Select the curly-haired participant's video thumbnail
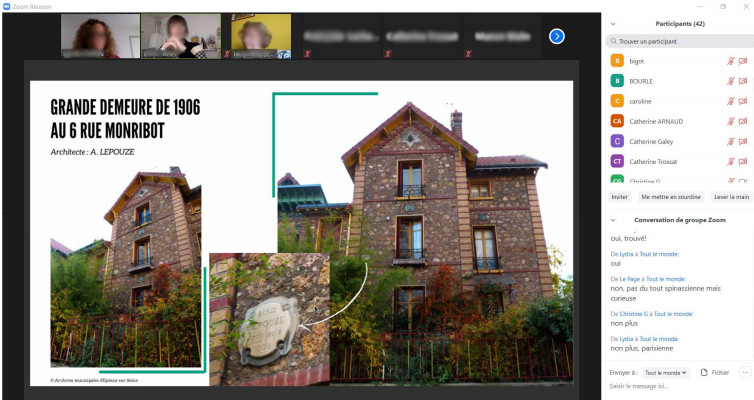 (101, 36)
